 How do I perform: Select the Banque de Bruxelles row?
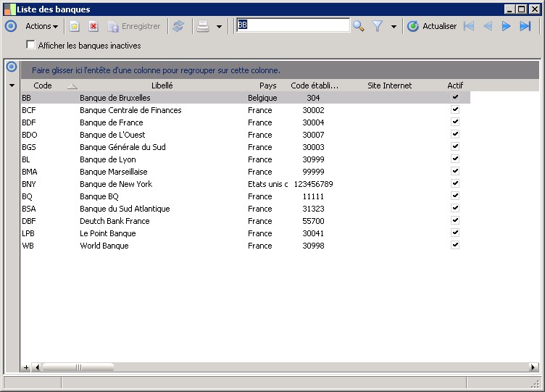coord(246,98)
